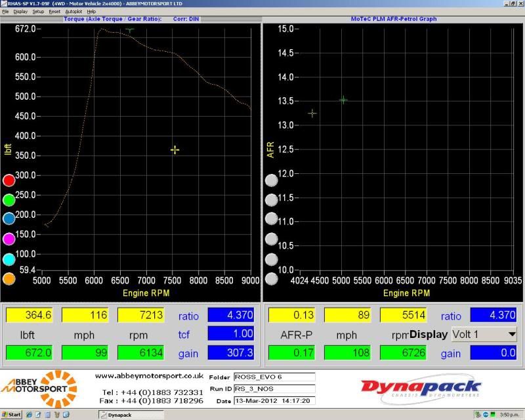525x420 pixels.
Task: Open the Setup menu
Action: pyautogui.click(x=38, y=11)
